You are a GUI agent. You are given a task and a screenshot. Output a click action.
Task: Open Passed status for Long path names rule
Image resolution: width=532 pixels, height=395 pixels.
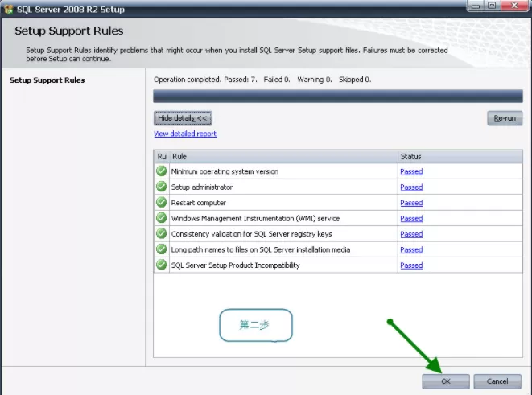(x=411, y=250)
